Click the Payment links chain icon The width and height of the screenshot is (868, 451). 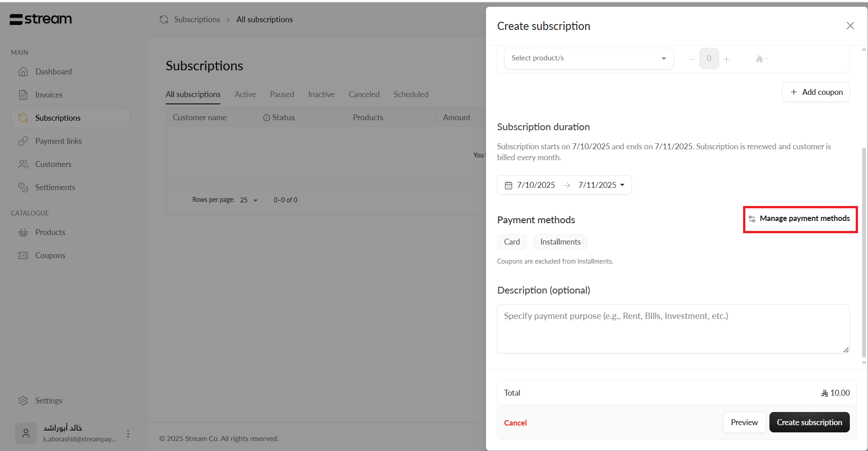pos(23,141)
